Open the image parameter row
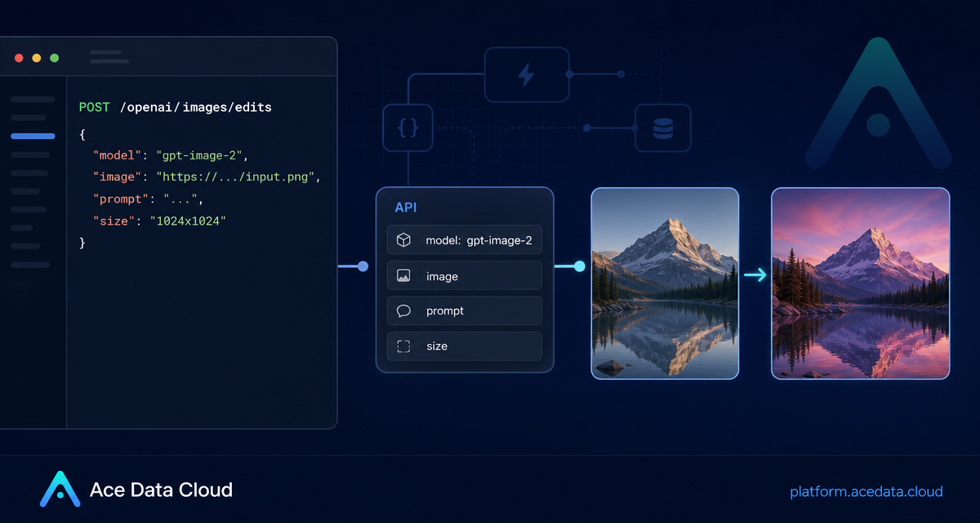980x523 pixels. tap(465, 276)
